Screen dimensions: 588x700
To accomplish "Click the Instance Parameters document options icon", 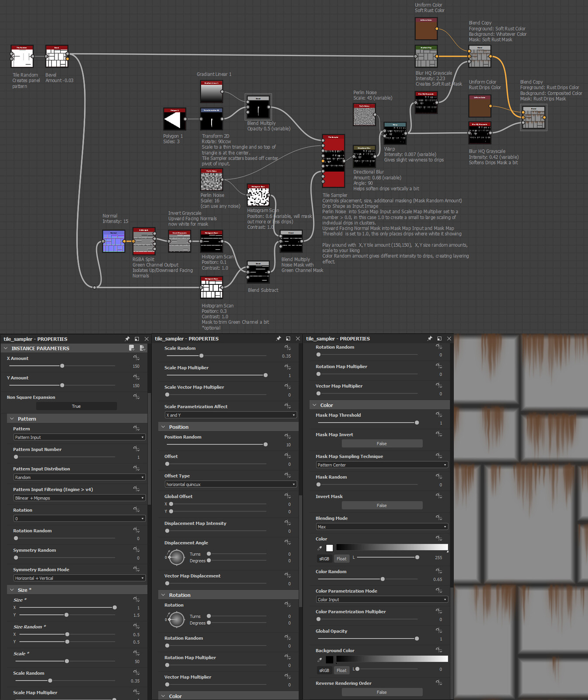I will click(x=142, y=348).
